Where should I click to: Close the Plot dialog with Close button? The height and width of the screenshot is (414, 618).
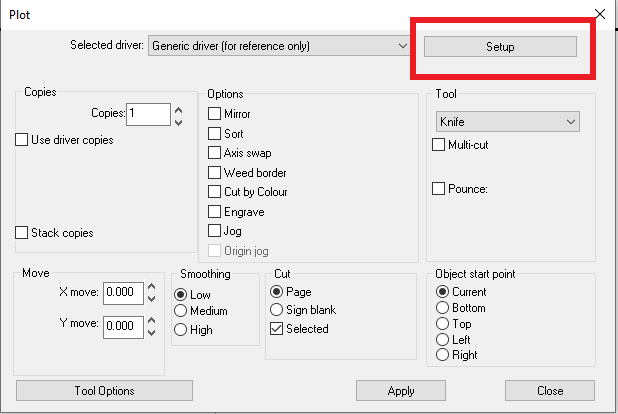549,390
